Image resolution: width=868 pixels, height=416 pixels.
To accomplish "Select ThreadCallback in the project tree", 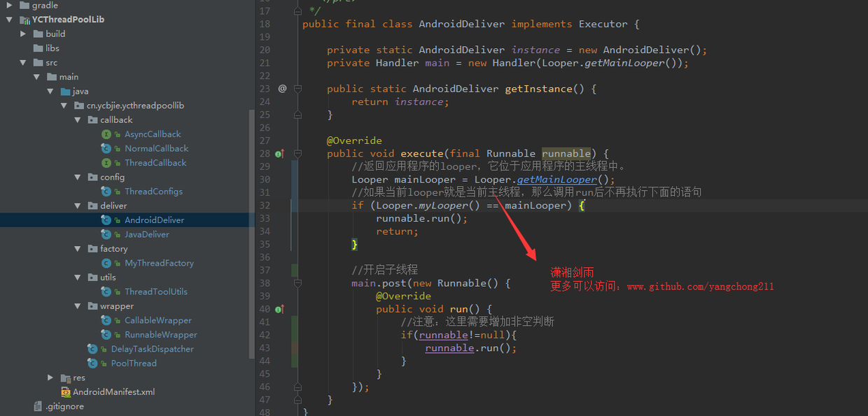I will [155, 163].
